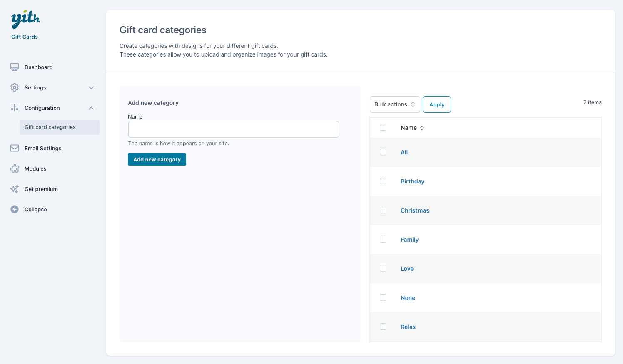The width and height of the screenshot is (623, 364).
Task: Click the 'Gift card categories' page heading
Action: [163, 30]
